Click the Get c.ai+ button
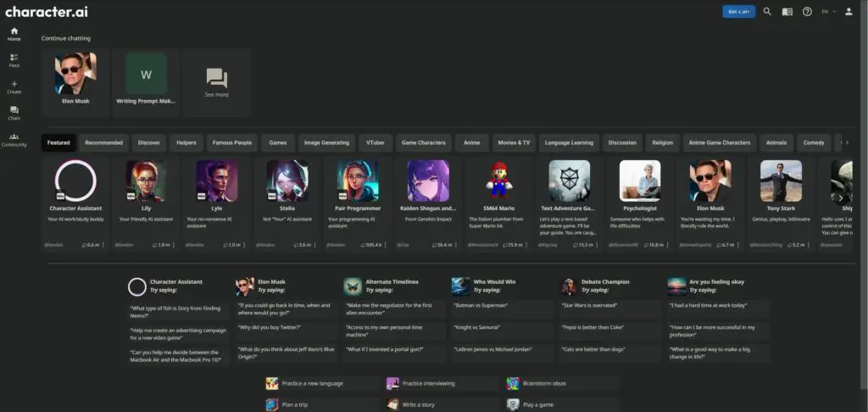868x412 pixels. pyautogui.click(x=737, y=12)
